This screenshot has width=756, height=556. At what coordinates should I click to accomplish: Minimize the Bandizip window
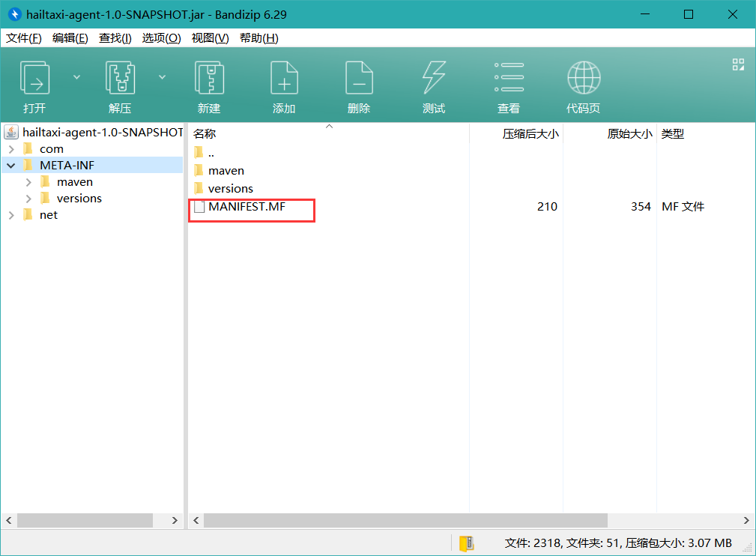[644, 14]
